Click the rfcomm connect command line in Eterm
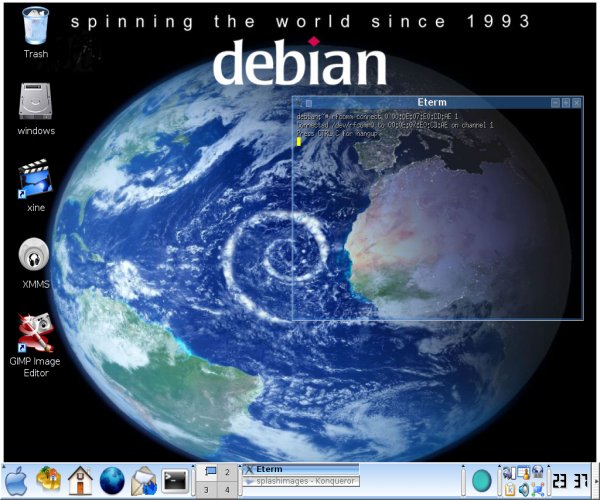This screenshot has height=500, width=600. pos(377,116)
